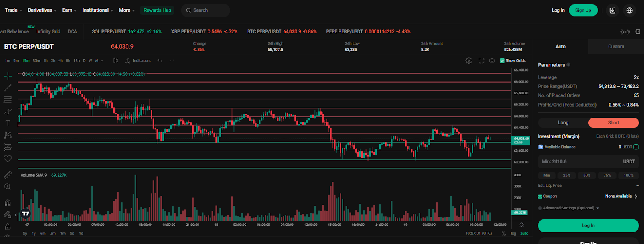Open the help guide icon in ticker bar
Screen dimensions: 644x244
(x=638, y=31)
